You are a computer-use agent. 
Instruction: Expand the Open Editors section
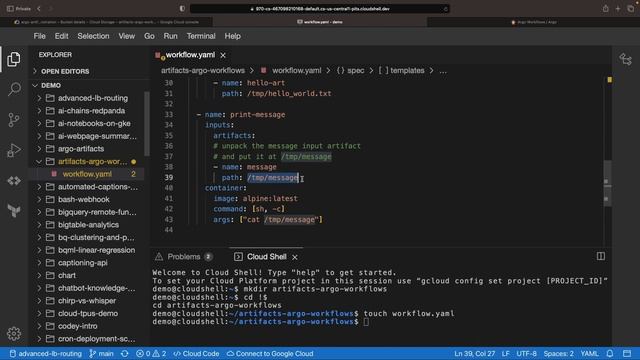coord(65,71)
